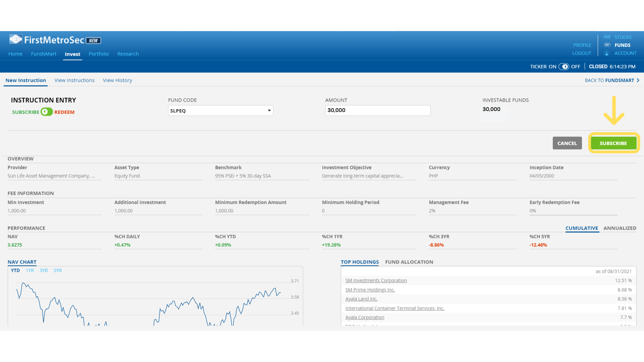Switch to New Instruction tab
Viewport: 644px width, 362px height.
[x=25, y=80]
